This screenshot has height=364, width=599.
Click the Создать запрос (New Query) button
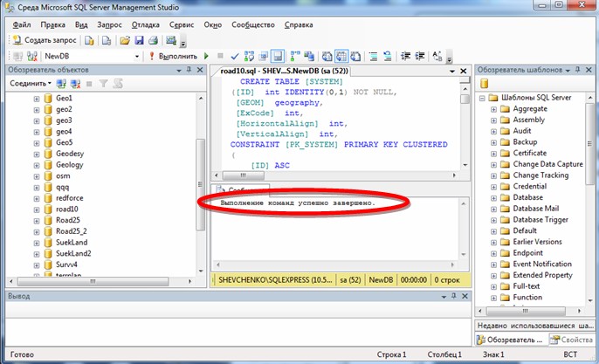click(45, 40)
